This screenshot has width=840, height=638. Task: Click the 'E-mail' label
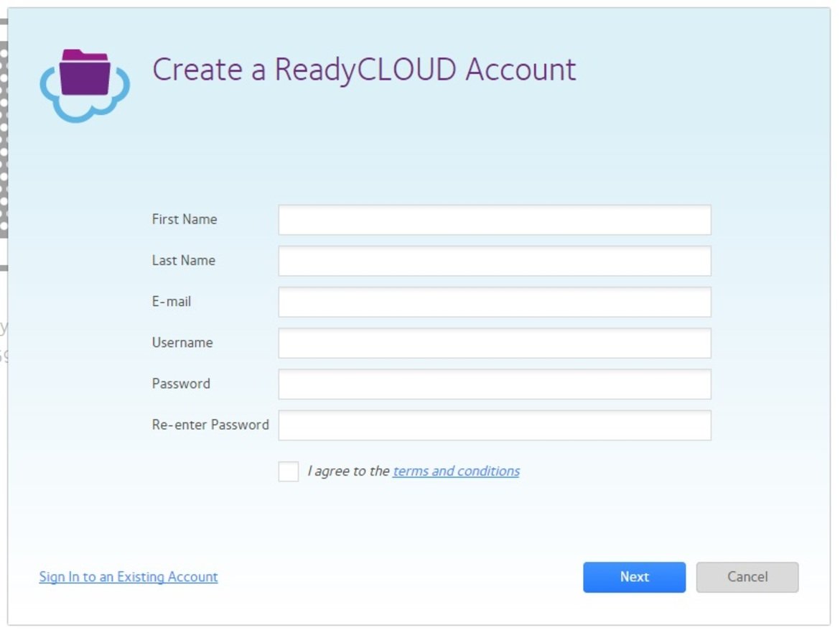[x=172, y=301]
